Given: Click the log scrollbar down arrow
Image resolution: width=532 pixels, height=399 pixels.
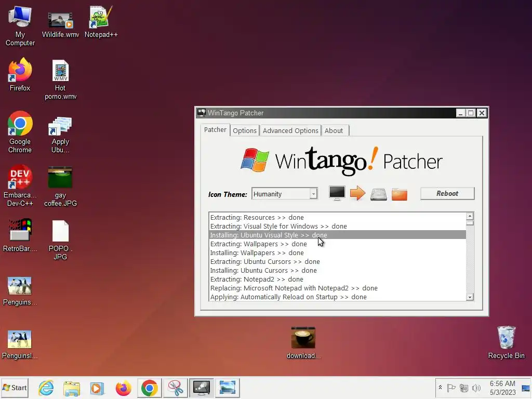Looking at the screenshot, I should pos(470,297).
